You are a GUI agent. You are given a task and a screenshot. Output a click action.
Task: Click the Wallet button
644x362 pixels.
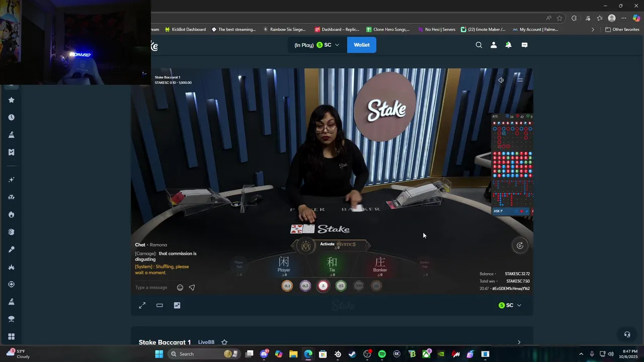point(362,45)
